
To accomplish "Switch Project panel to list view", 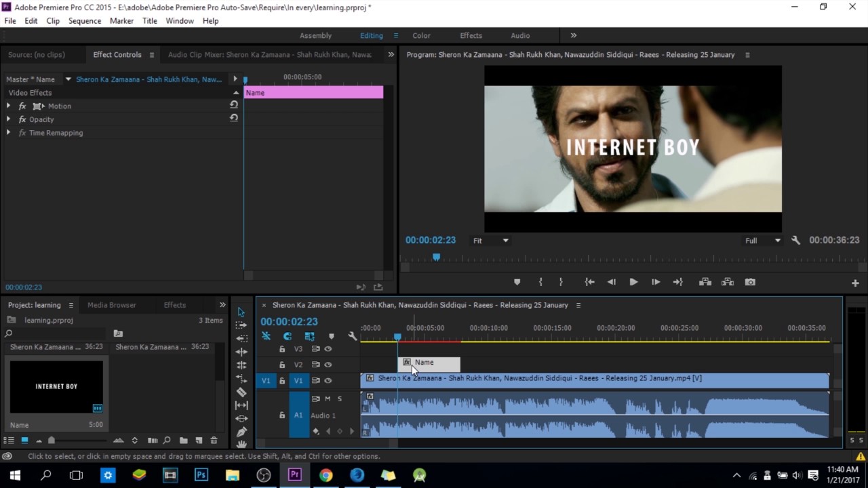I will (9, 441).
